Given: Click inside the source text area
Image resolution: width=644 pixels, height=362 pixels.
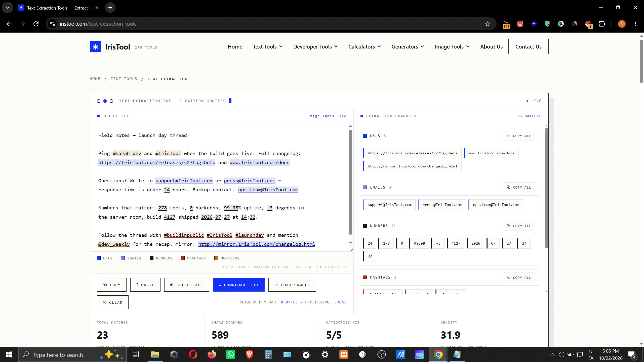Looking at the screenshot, I should tap(222, 187).
